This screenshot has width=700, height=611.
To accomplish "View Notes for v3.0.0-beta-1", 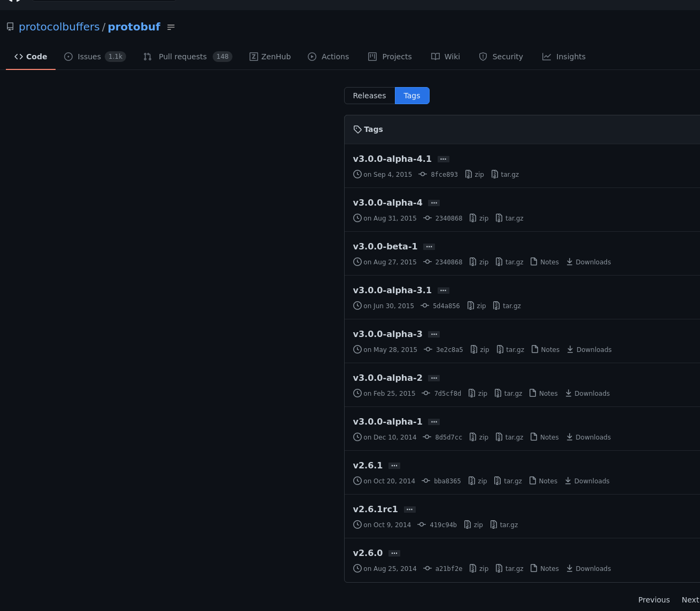I will click(545, 262).
